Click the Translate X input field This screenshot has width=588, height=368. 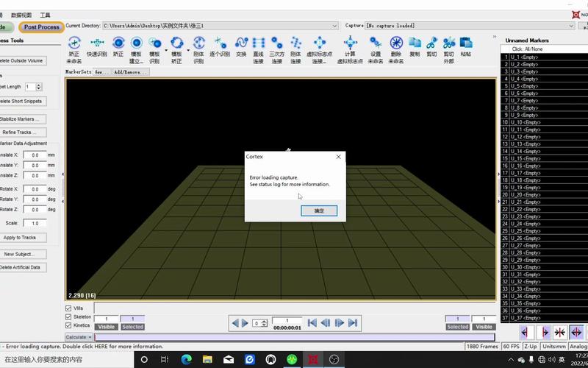pyautogui.click(x=35, y=155)
